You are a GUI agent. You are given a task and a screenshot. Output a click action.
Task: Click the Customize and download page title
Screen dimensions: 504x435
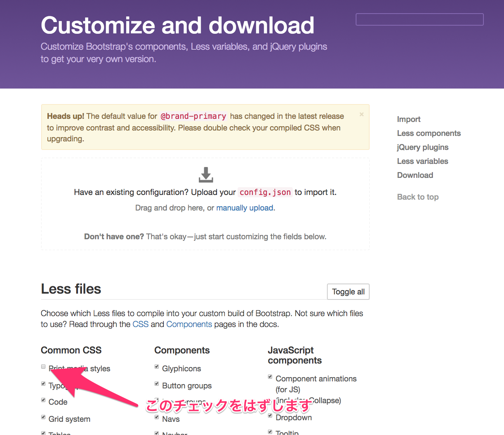tap(177, 26)
